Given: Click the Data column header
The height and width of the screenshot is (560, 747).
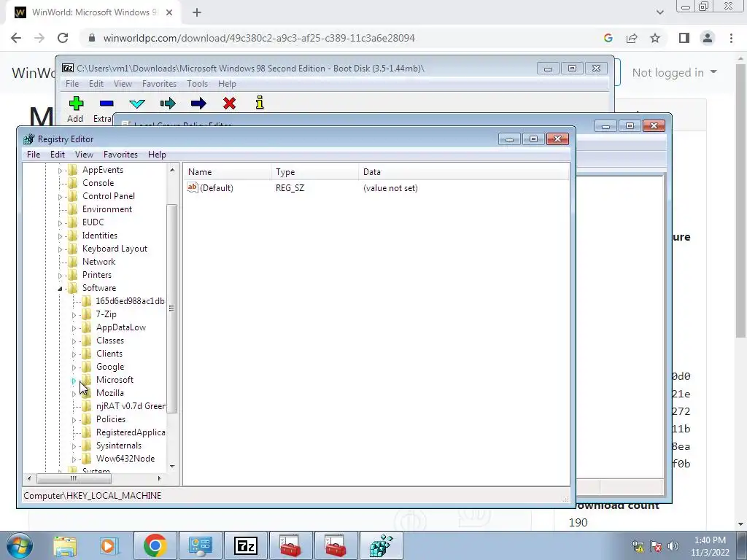Looking at the screenshot, I should (463, 172).
